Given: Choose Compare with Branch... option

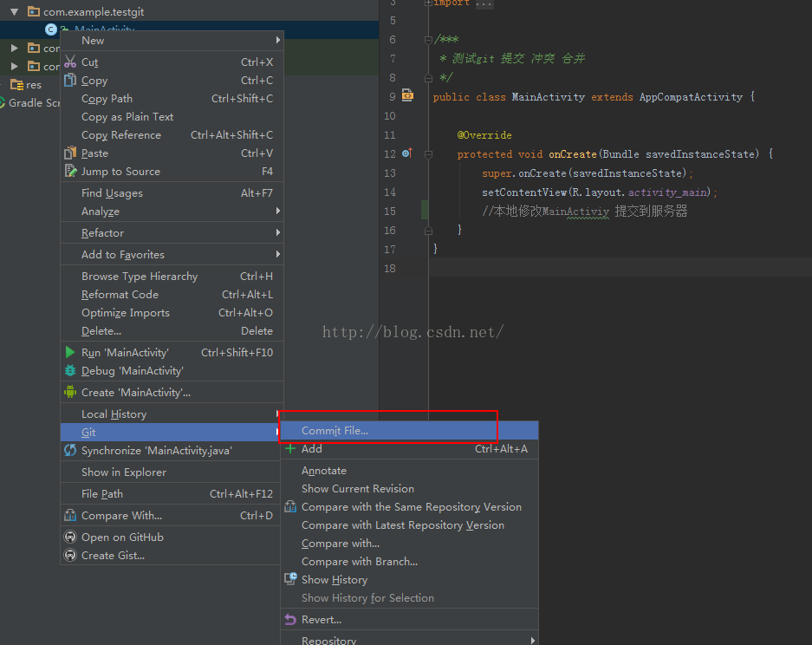Looking at the screenshot, I should [359, 562].
